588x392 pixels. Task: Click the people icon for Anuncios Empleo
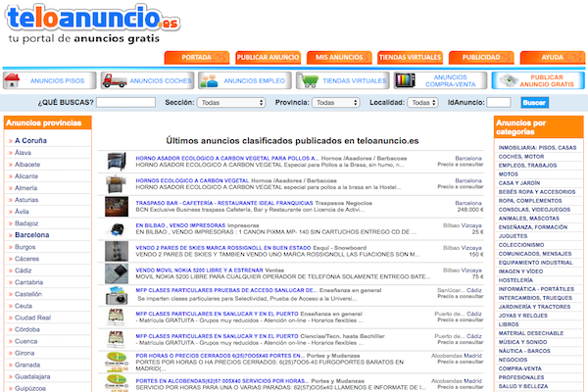209,80
